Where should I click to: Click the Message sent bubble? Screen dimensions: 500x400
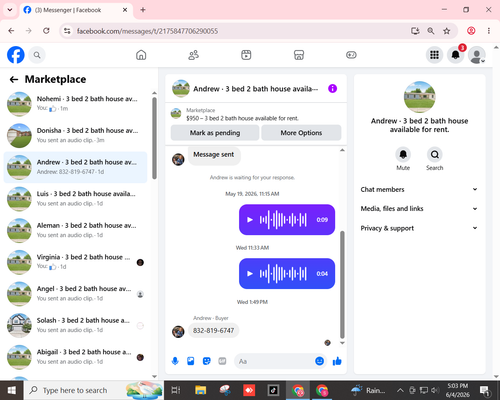(x=214, y=155)
